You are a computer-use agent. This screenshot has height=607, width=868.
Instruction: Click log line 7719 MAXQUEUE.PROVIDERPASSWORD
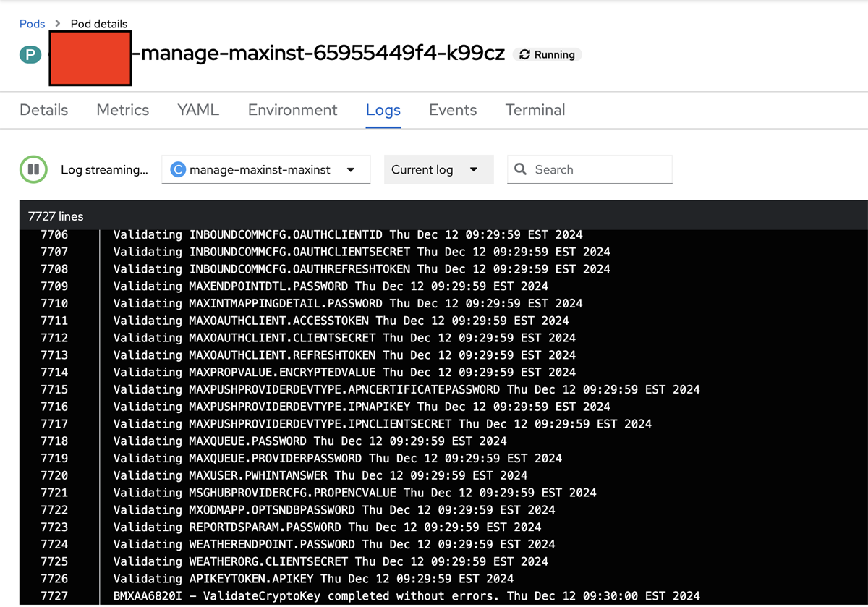tap(338, 458)
